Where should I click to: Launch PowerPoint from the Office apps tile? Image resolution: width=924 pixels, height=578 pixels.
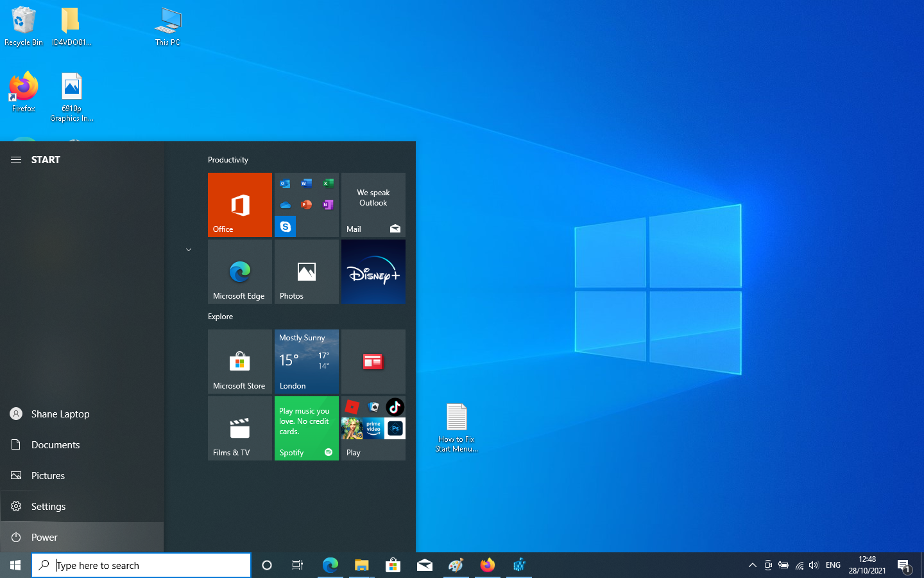coord(307,205)
